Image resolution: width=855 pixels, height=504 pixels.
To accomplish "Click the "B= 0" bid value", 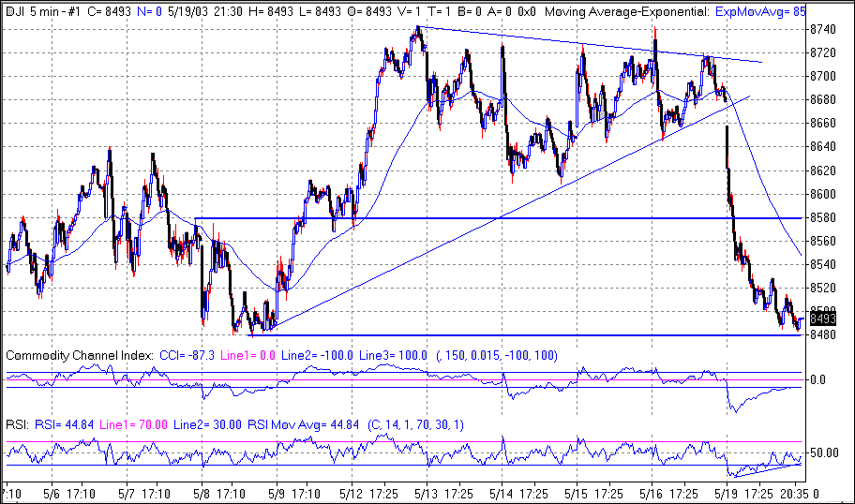I will (470, 11).
